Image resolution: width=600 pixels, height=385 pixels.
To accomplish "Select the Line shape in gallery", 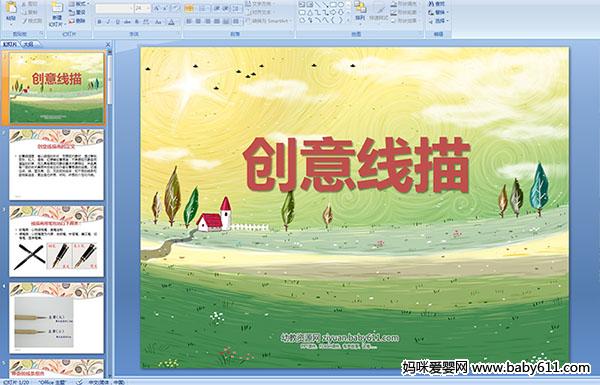I will (x=317, y=5).
